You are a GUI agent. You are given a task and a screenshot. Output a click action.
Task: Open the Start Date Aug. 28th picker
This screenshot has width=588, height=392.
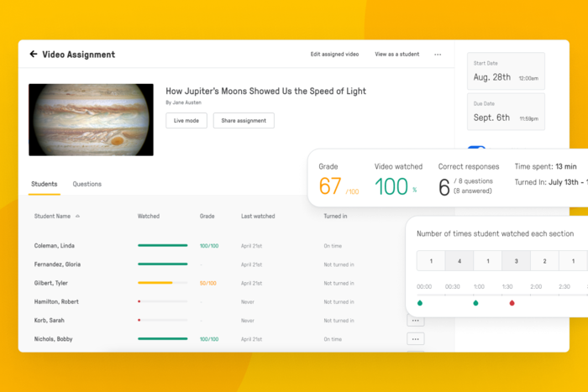[x=506, y=71]
